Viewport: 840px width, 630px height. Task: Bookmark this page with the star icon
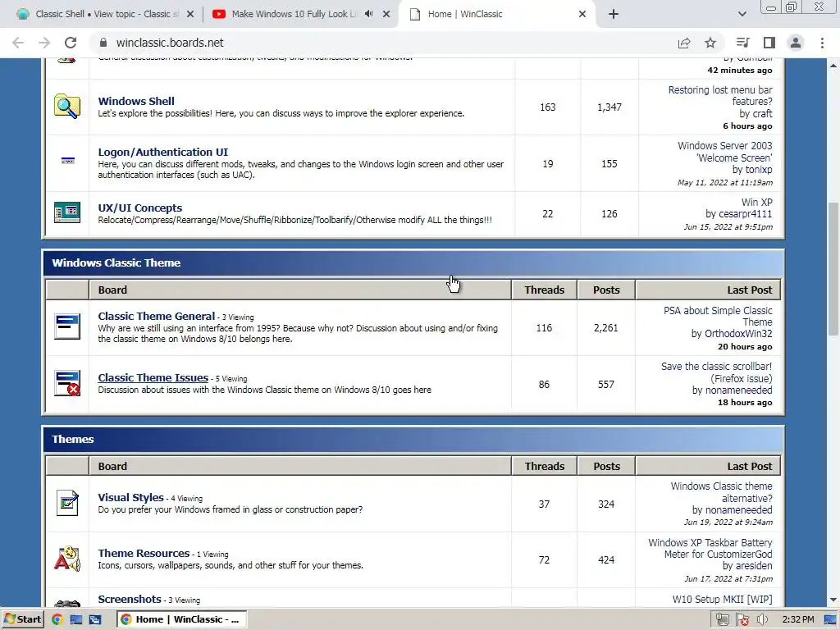710,43
